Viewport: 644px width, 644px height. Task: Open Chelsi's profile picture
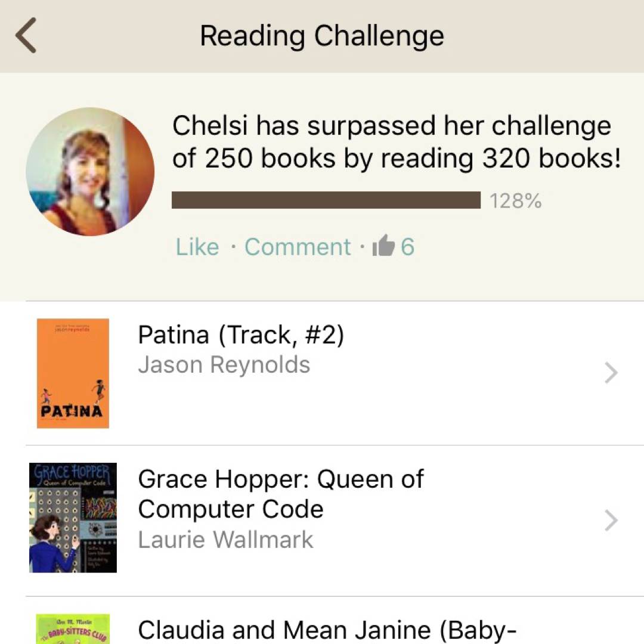(x=90, y=172)
